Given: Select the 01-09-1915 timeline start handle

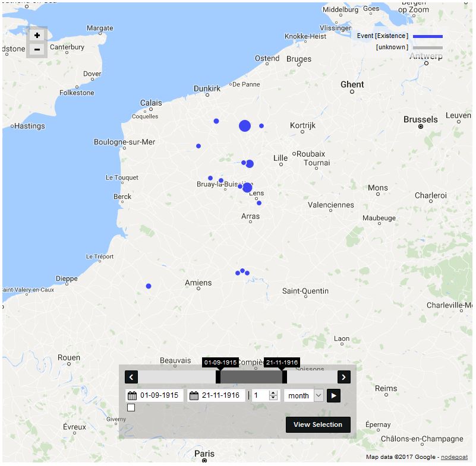Looking at the screenshot, I should point(218,377).
